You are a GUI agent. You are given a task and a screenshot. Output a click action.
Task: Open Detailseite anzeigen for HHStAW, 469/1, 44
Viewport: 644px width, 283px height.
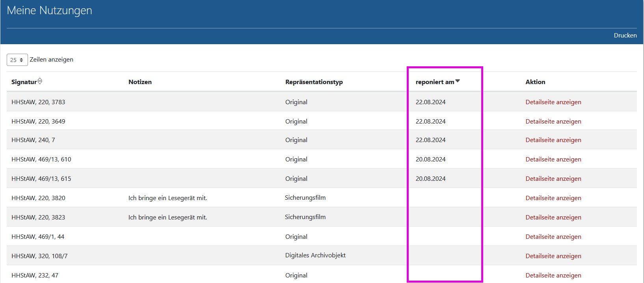point(553,237)
